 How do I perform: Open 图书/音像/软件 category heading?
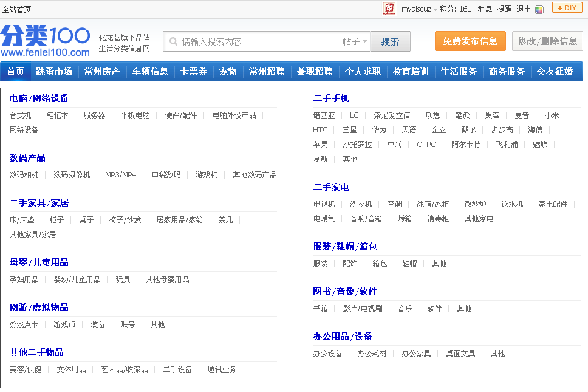pyautogui.click(x=345, y=292)
